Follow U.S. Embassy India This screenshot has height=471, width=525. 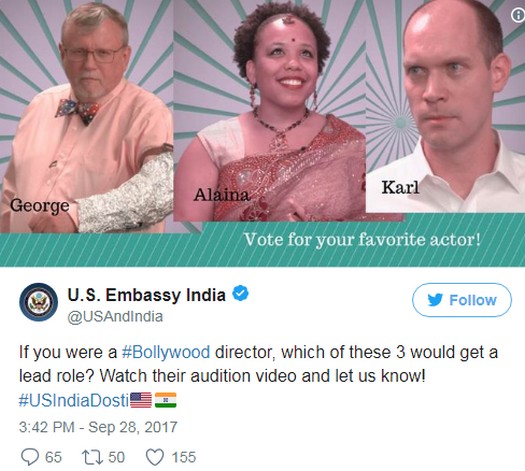tap(462, 300)
